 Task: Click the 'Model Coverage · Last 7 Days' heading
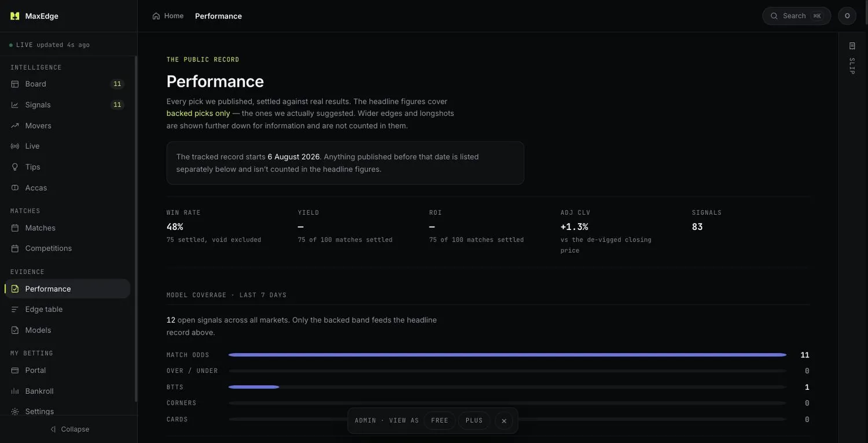coord(227,295)
